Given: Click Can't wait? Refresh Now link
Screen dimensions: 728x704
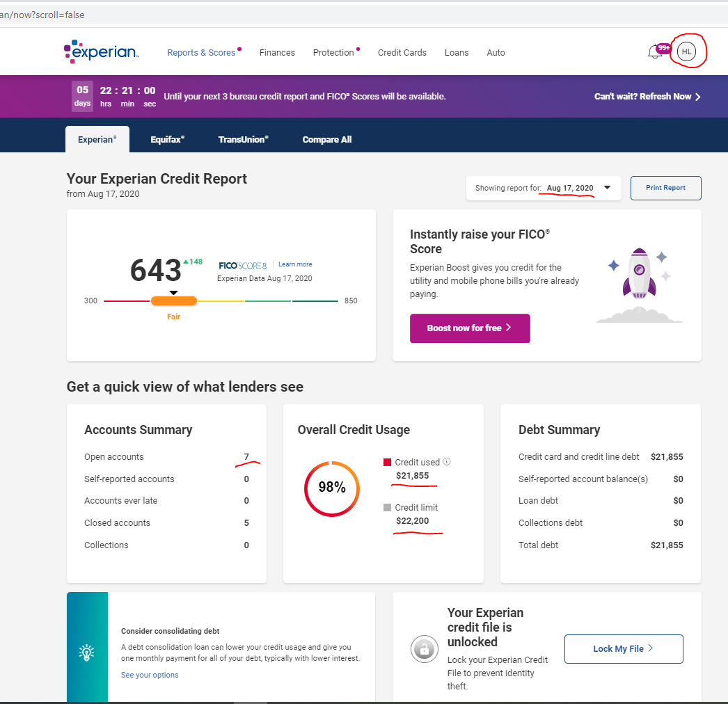Looking at the screenshot, I should coord(647,97).
